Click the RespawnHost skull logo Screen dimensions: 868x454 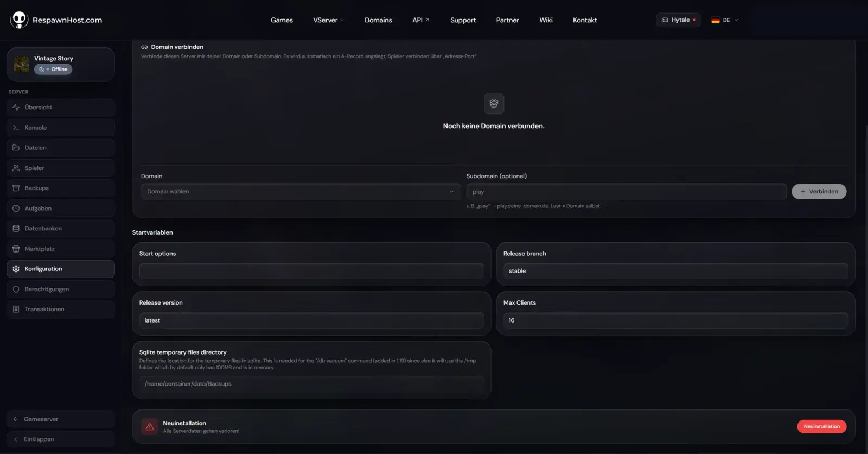point(19,20)
